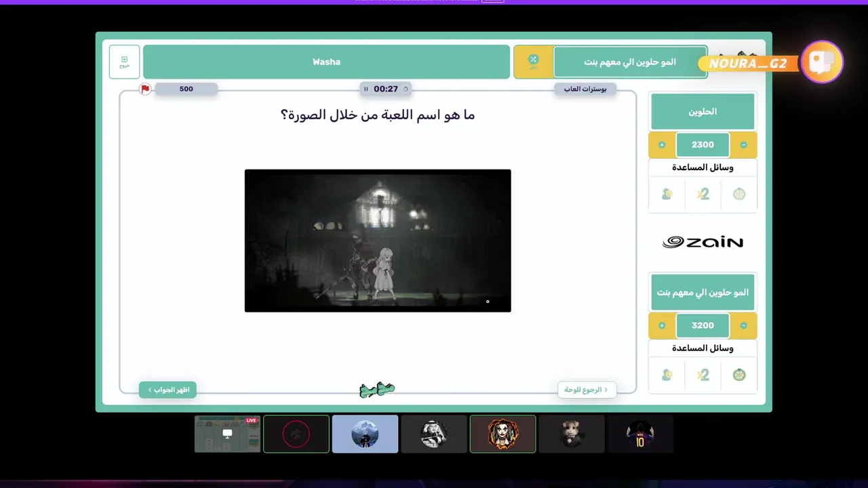Select participant with ghutra man avatar

point(434,434)
